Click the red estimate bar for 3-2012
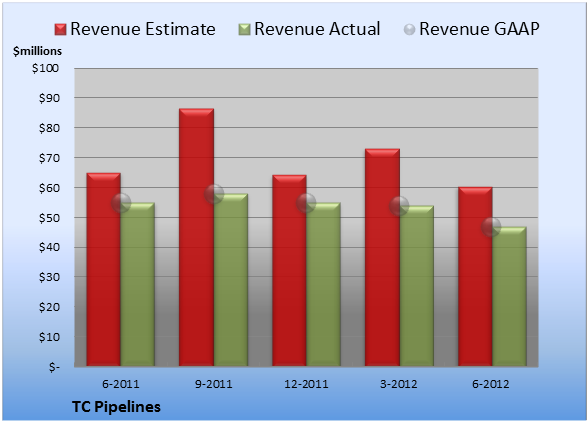Screen dimensions: 588x422 click(x=382, y=257)
